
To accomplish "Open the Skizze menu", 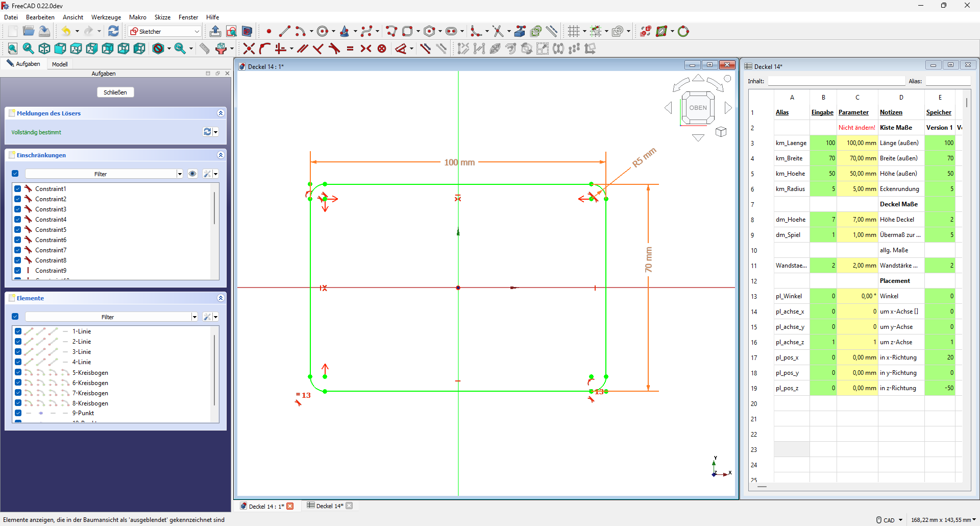I will pyautogui.click(x=162, y=17).
